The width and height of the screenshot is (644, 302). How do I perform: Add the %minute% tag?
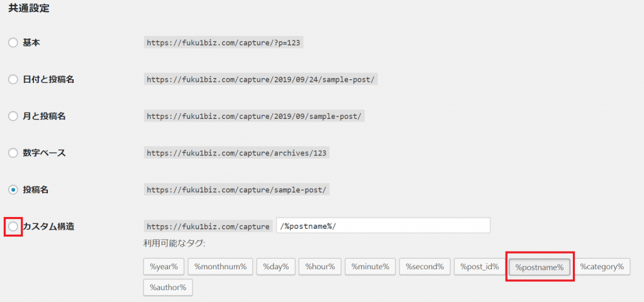[x=370, y=267]
